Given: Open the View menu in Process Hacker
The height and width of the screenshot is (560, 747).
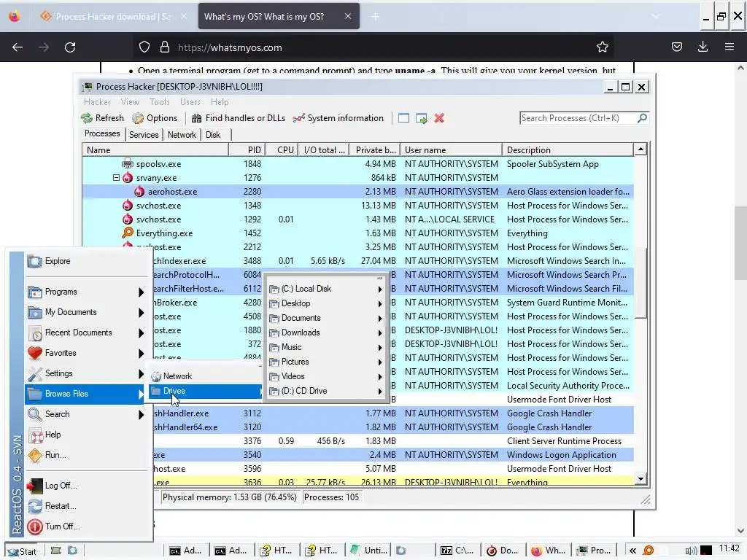Looking at the screenshot, I should tap(130, 102).
